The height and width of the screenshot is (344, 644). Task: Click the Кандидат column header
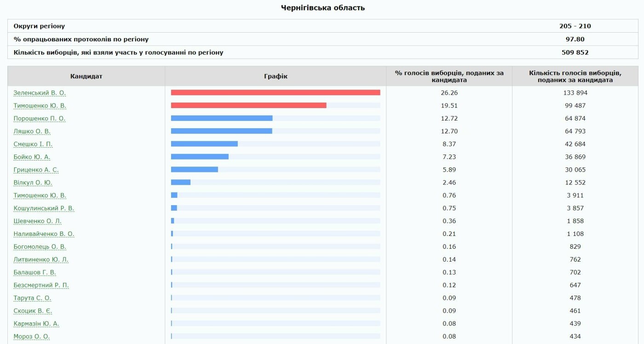click(86, 76)
